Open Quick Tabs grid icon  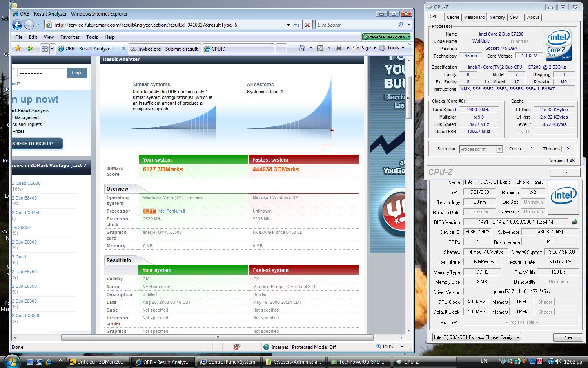pyautogui.click(x=45, y=49)
